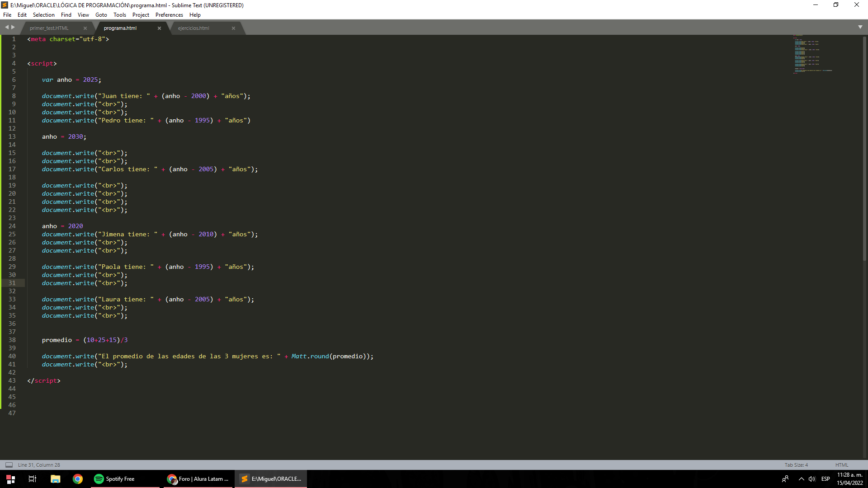868x488 pixels.
Task: Open the View menu
Action: tap(83, 15)
